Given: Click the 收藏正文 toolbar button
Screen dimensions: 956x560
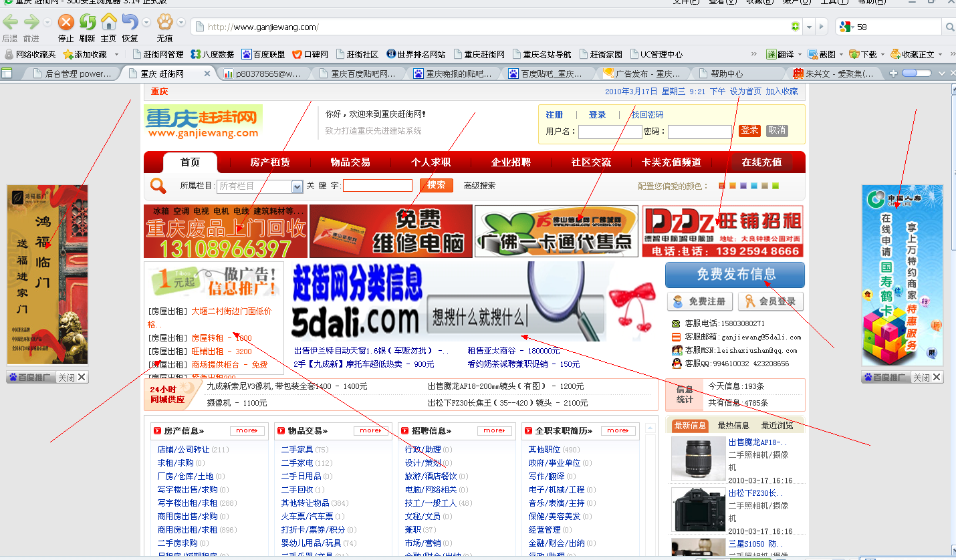Looking at the screenshot, I should [913, 54].
